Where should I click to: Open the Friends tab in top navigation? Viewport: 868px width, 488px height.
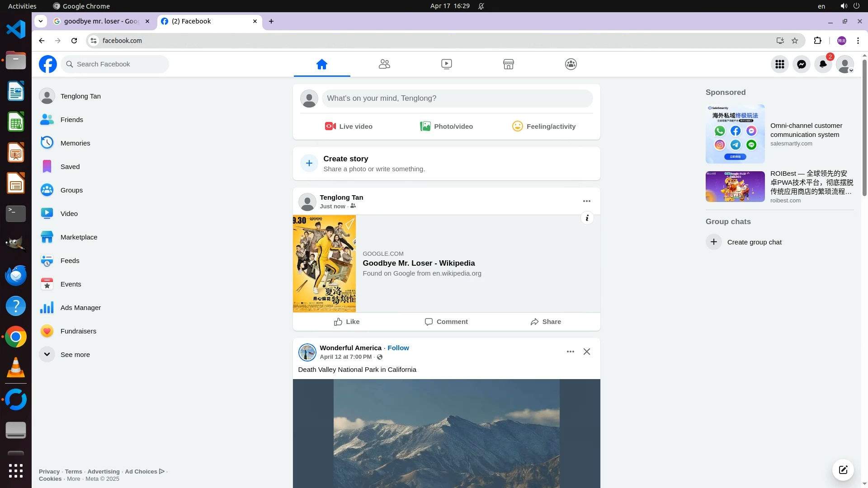[384, 64]
